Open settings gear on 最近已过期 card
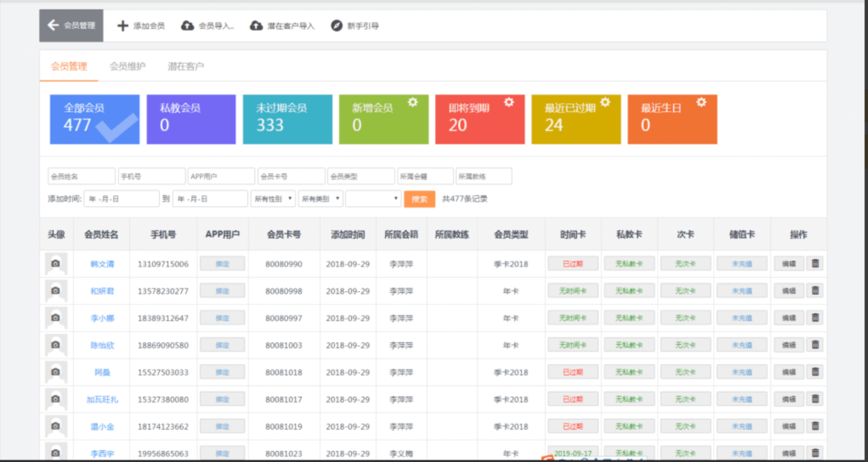The image size is (868, 462). click(x=605, y=102)
